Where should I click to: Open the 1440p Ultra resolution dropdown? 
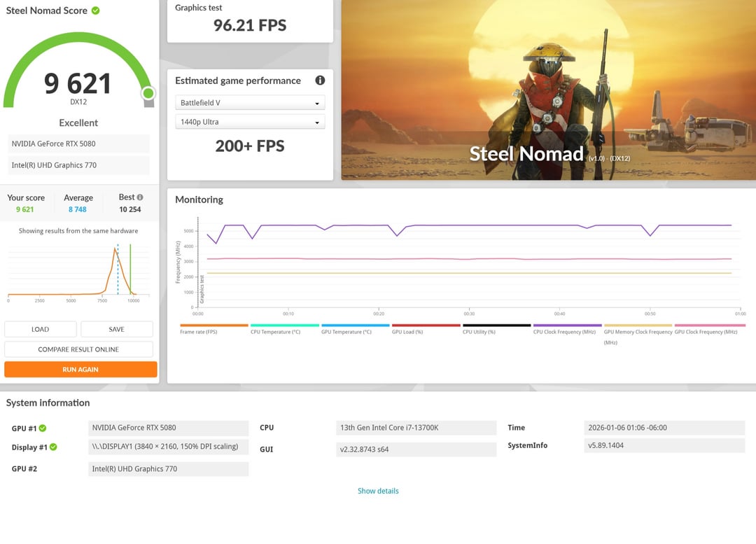pyautogui.click(x=250, y=122)
